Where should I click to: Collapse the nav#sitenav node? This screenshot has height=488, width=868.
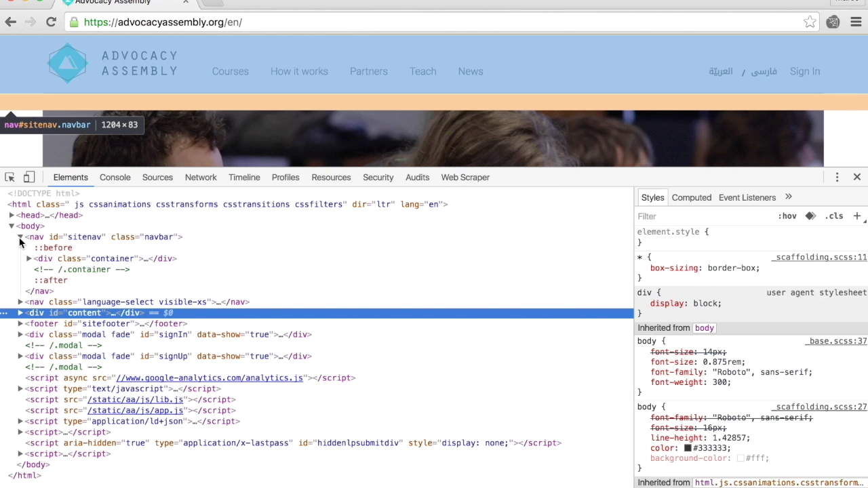(20, 237)
